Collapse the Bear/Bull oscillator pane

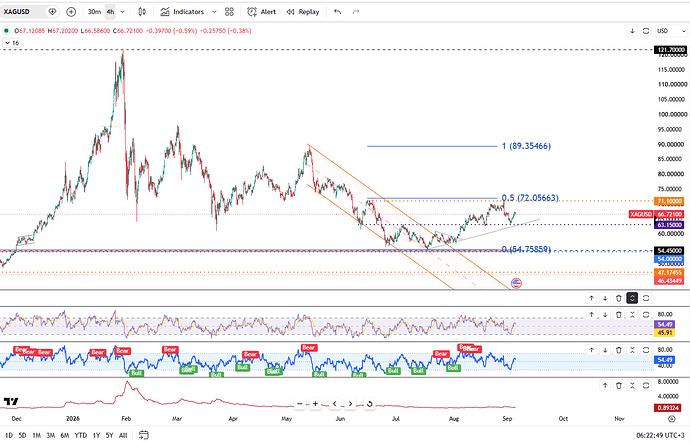[x=632, y=350]
